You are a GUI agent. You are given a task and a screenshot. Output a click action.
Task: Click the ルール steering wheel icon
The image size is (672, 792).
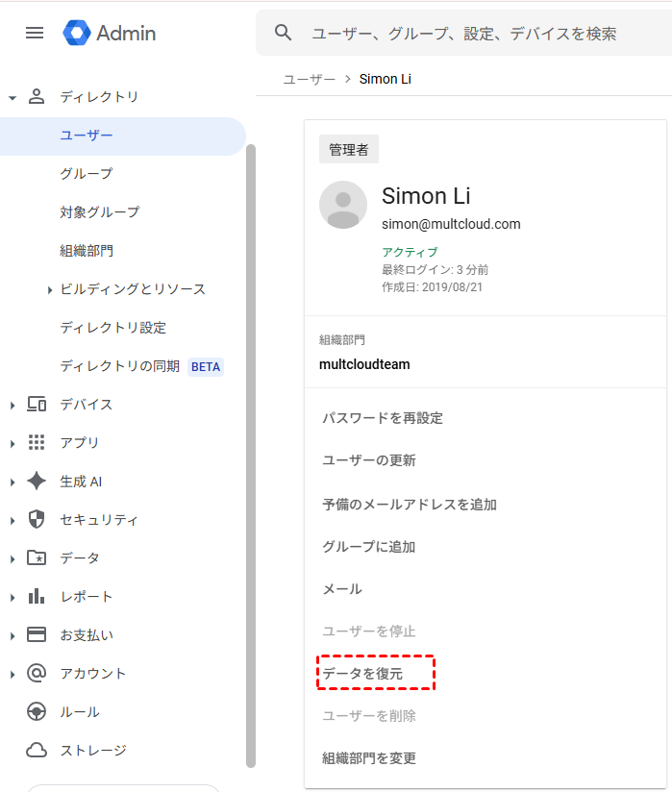(37, 712)
